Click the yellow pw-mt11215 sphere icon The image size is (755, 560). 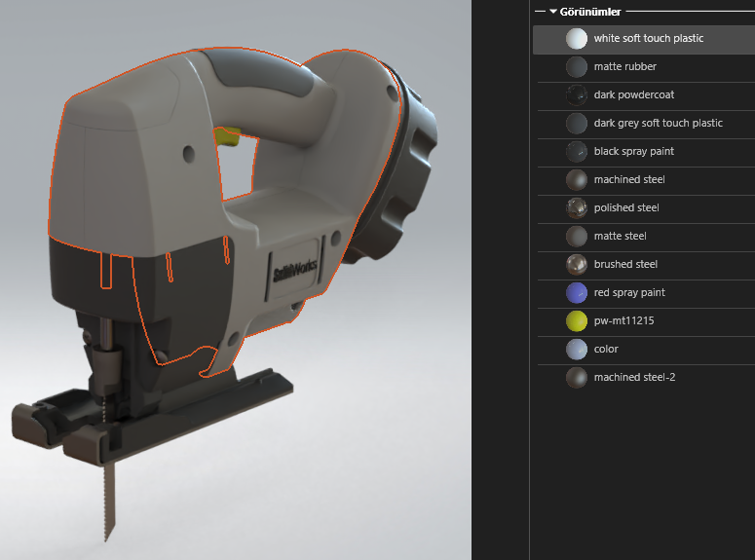(x=577, y=321)
